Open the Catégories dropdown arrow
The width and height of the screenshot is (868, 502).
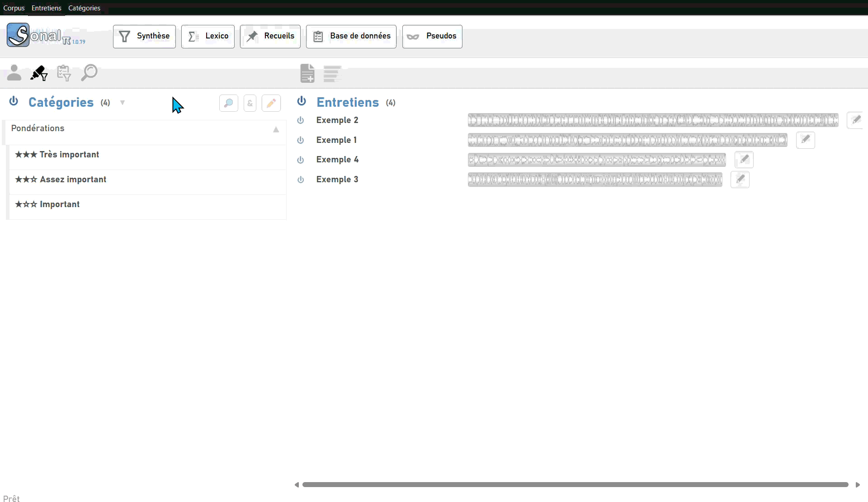123,103
